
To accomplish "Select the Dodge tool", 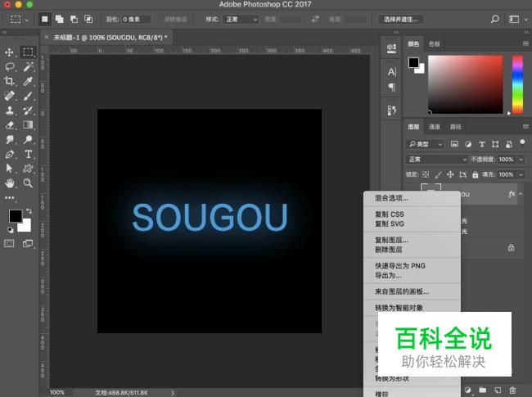I will [28, 139].
